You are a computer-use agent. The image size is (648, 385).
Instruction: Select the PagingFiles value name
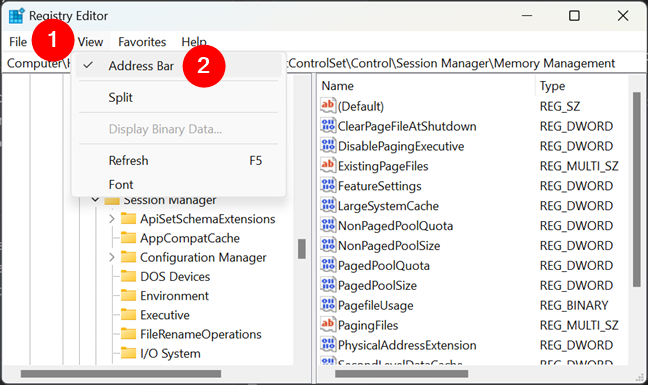(368, 326)
